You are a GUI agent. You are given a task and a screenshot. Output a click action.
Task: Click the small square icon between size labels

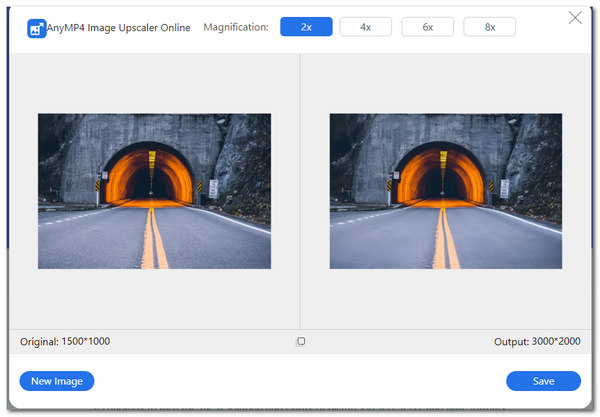301,341
